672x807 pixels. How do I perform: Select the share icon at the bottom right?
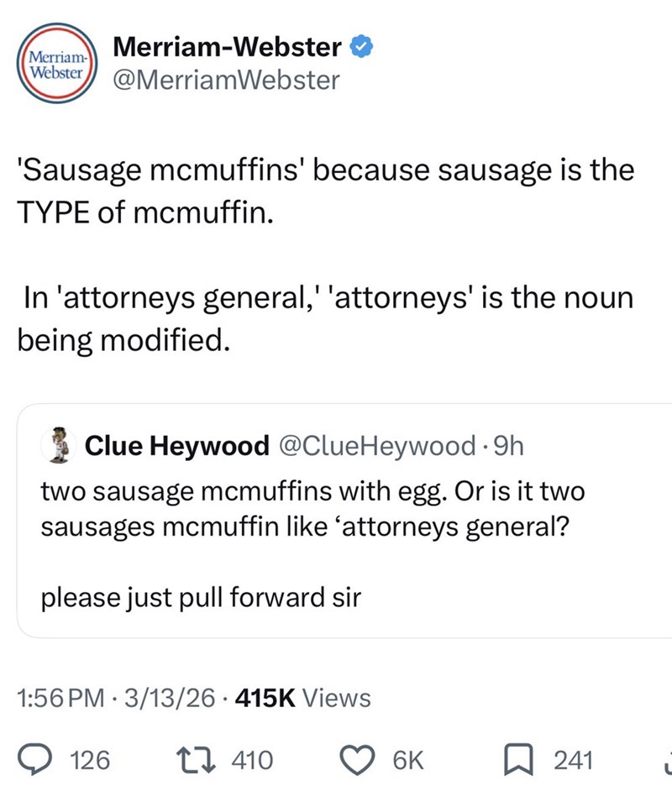click(668, 760)
